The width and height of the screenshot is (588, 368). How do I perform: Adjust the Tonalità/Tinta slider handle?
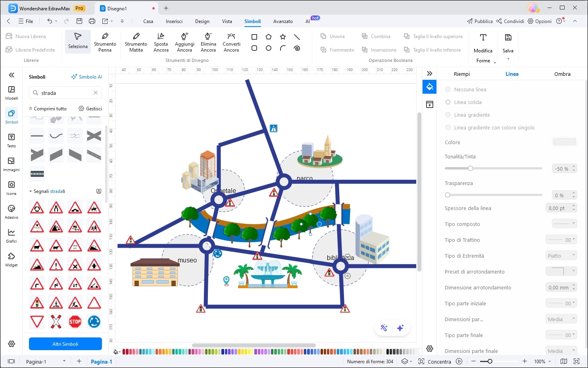pos(471,168)
